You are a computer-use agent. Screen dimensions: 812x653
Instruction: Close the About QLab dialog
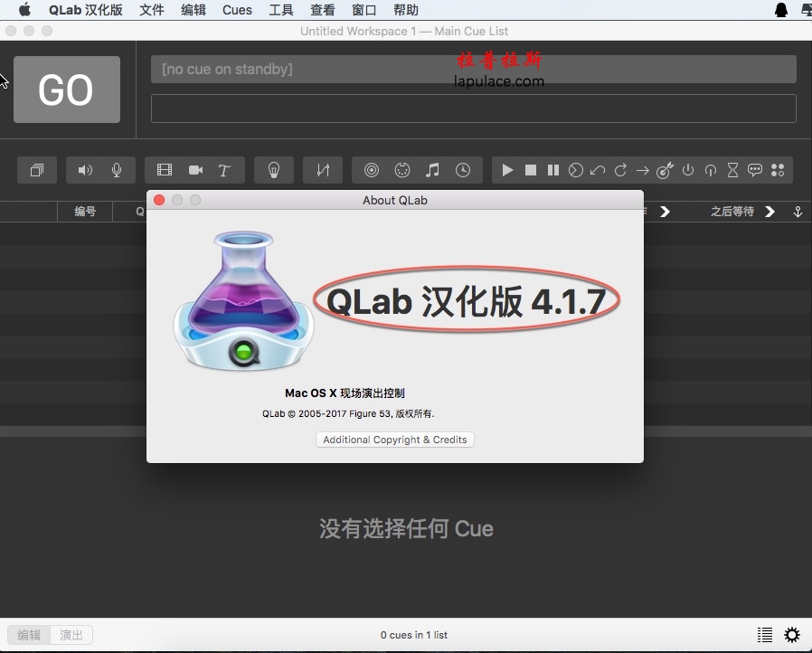coord(159,200)
